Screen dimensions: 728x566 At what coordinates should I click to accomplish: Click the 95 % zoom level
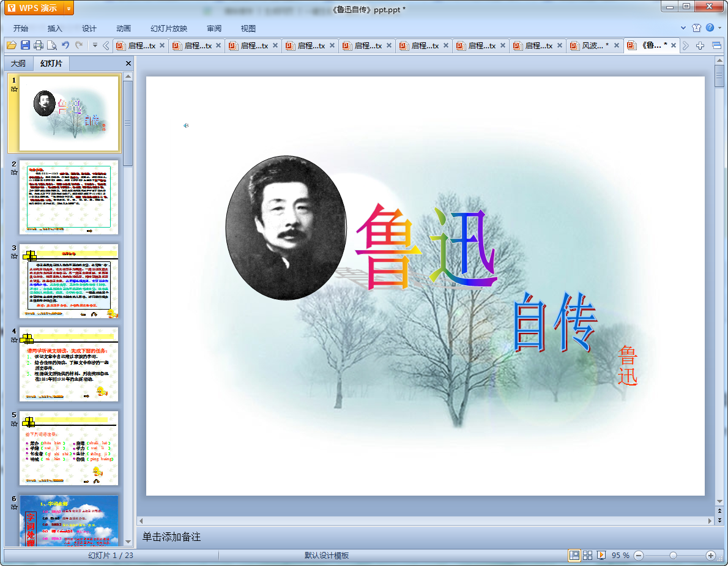click(x=620, y=556)
